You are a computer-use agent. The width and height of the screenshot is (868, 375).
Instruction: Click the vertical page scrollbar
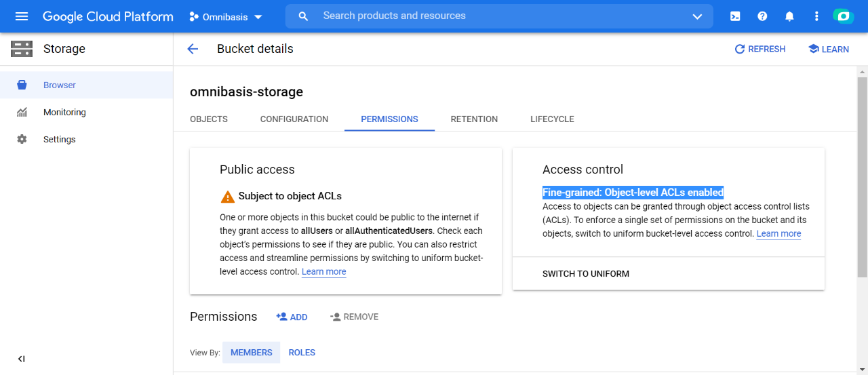(862, 176)
